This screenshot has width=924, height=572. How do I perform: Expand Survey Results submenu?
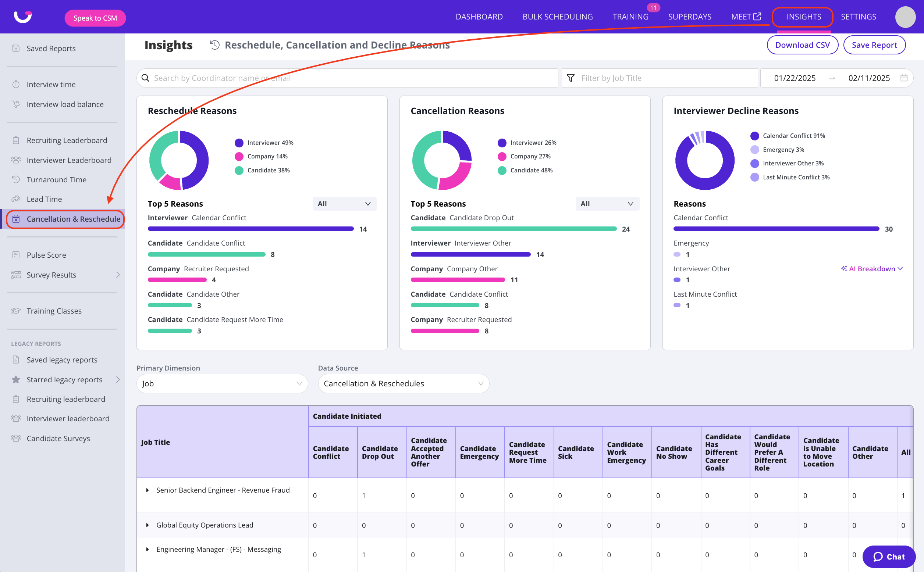click(x=118, y=275)
